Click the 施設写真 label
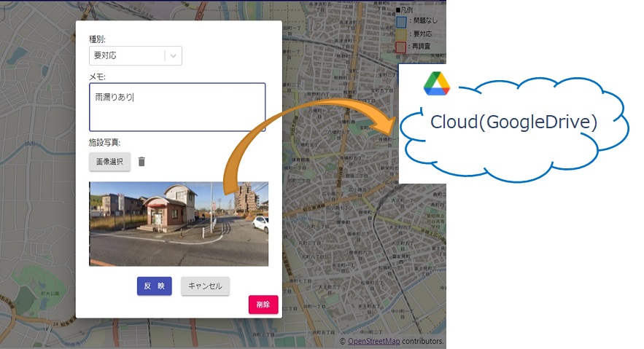 (x=104, y=142)
